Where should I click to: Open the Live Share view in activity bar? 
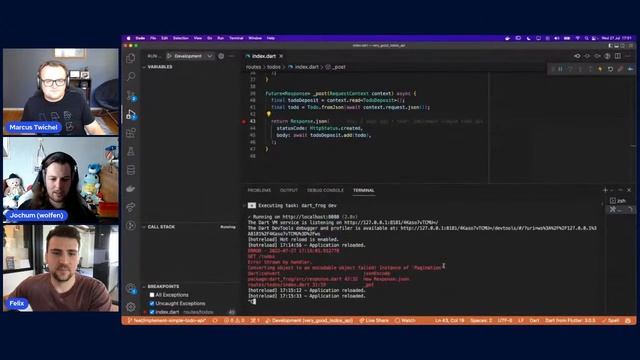131,207
